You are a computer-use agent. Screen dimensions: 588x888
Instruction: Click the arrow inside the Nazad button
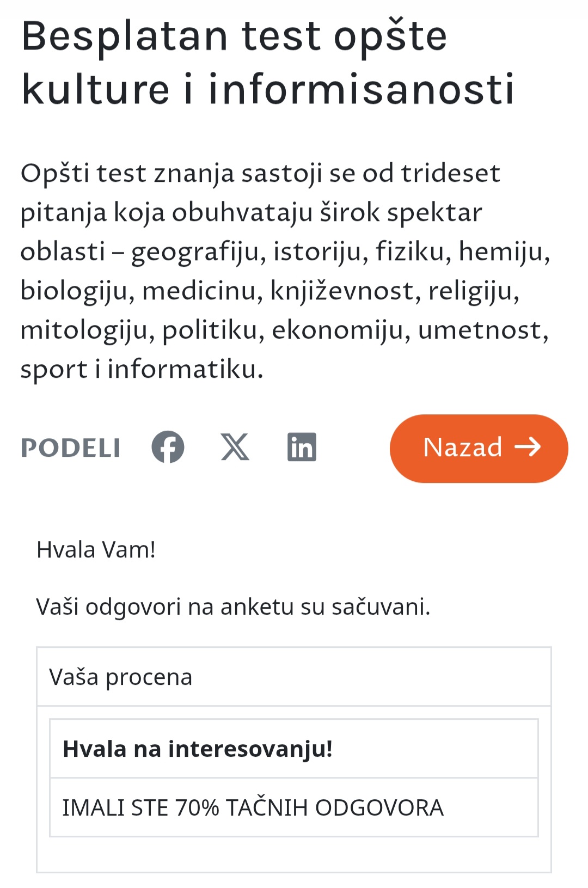pos(528,447)
